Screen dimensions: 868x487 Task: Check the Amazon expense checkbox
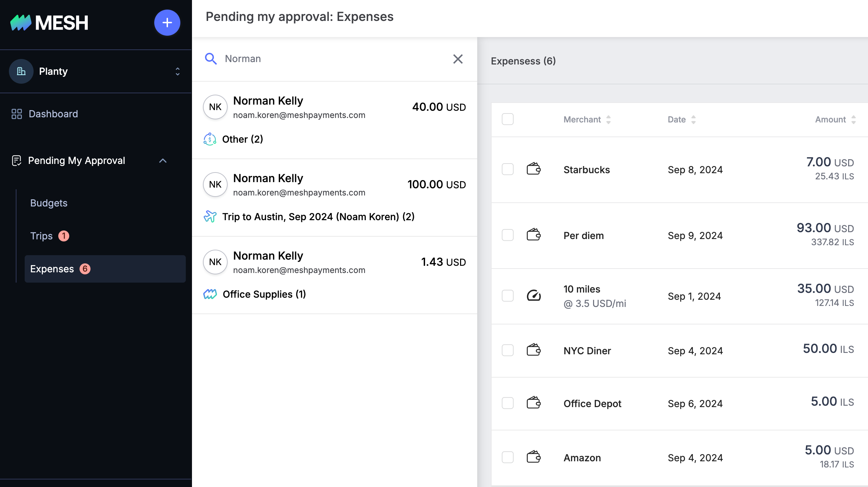(x=508, y=457)
